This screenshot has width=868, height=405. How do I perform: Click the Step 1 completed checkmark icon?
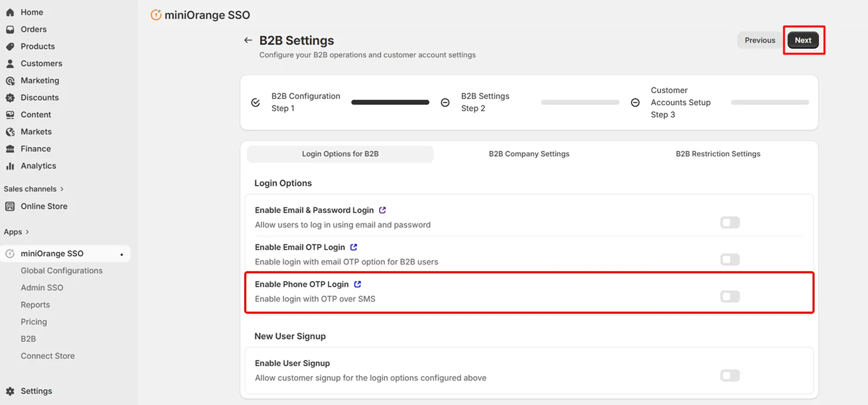coord(256,103)
